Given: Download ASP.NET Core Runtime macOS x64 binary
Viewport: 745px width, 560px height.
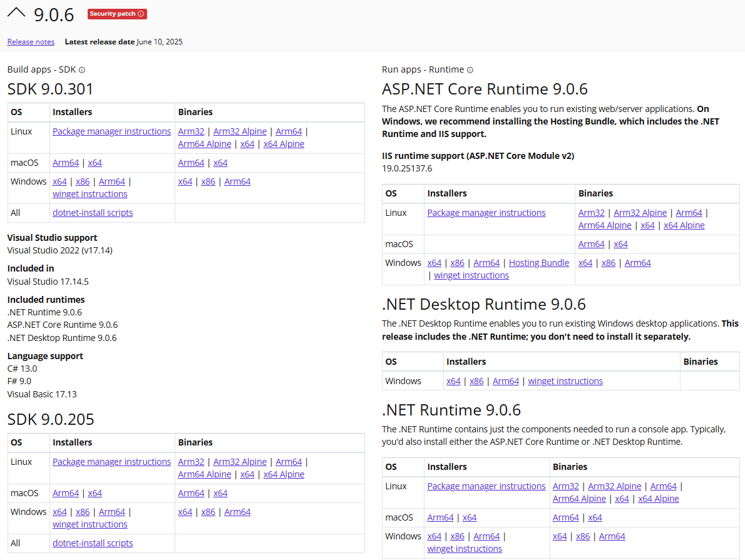Looking at the screenshot, I should pyautogui.click(x=620, y=244).
